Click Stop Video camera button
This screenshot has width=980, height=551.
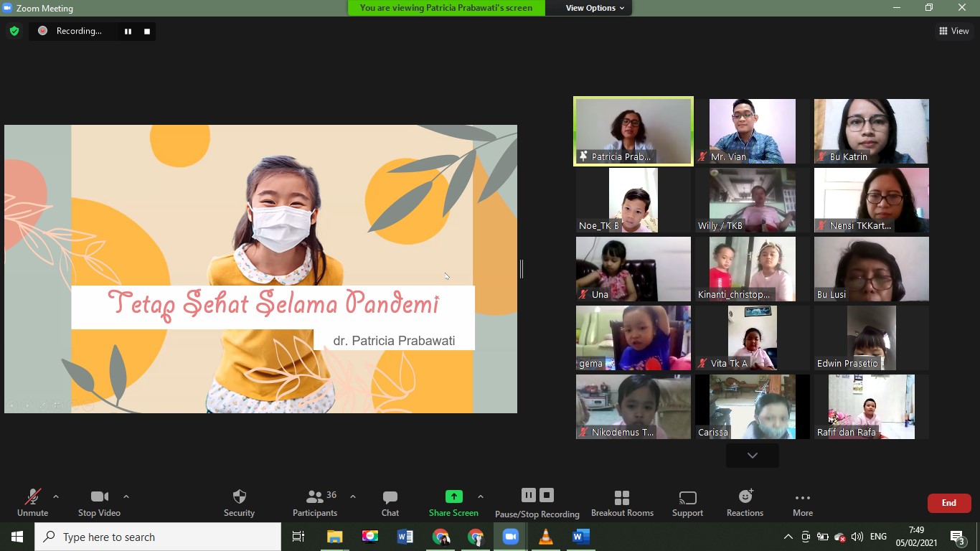[99, 503]
